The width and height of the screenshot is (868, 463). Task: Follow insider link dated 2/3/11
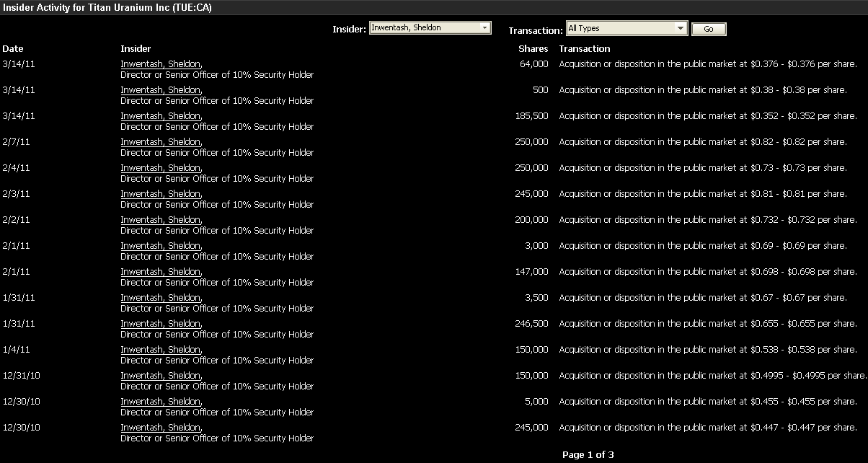point(160,194)
